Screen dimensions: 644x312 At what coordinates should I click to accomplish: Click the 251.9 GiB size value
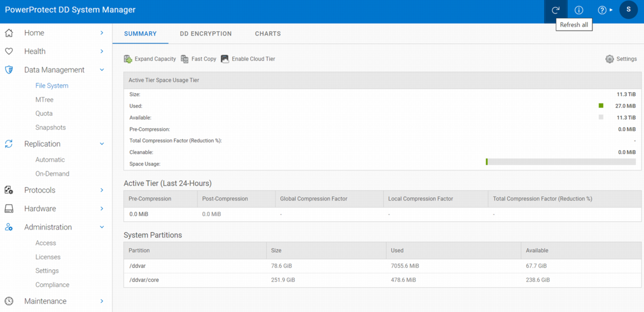283,280
